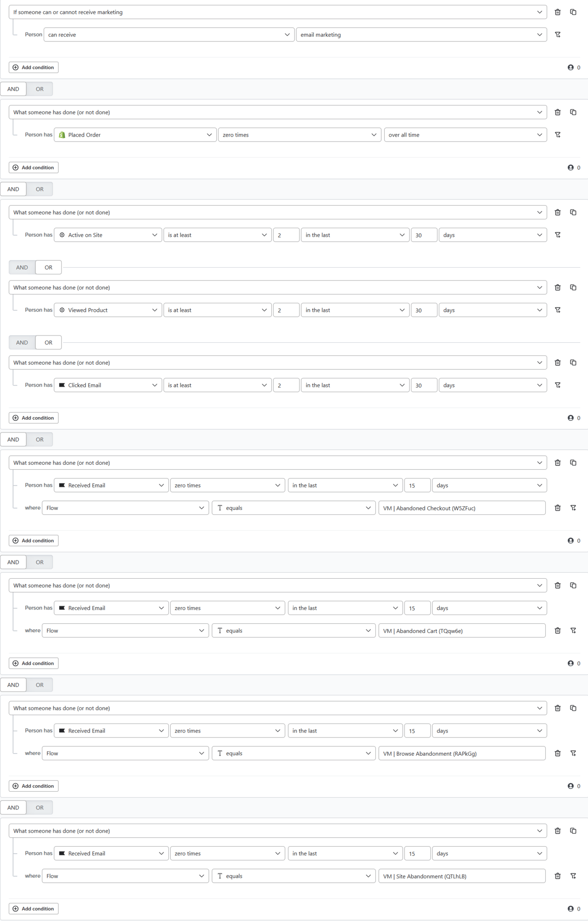Add condition under Site Abandonment group
Image resolution: width=588 pixels, height=921 pixels.
(x=34, y=909)
